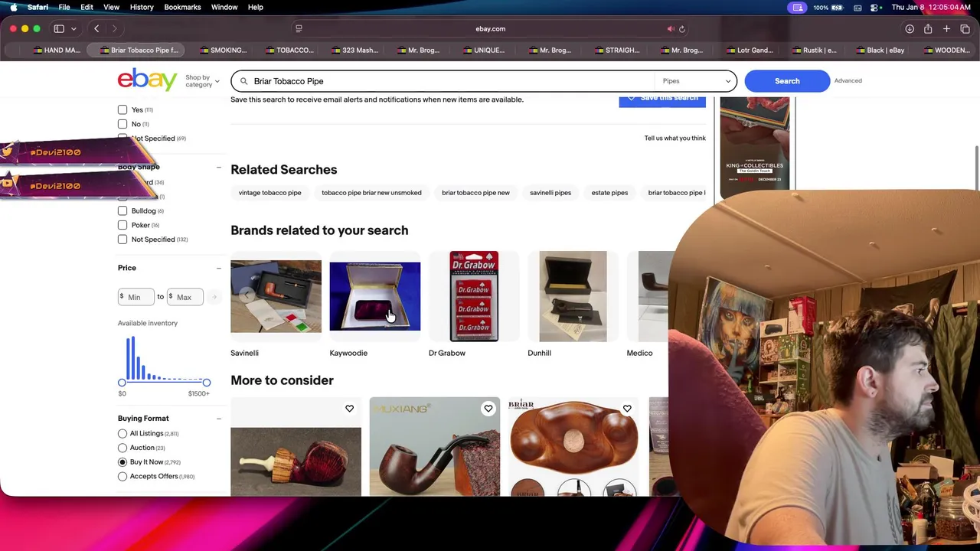Open the History menu

142,7
